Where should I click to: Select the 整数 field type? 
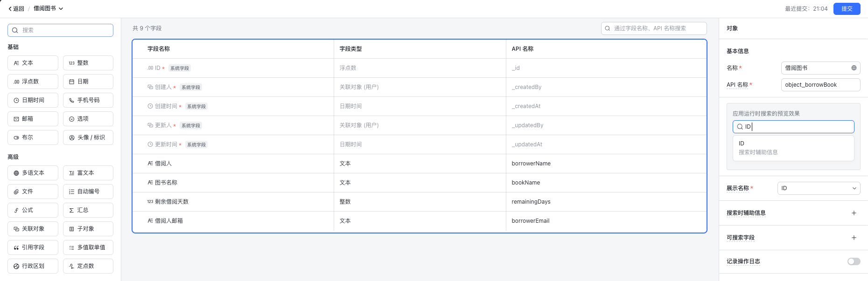[88, 63]
